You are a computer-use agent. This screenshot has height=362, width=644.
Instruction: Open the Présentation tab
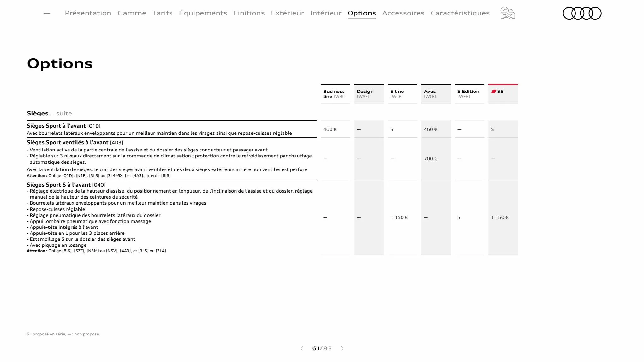pos(88,13)
